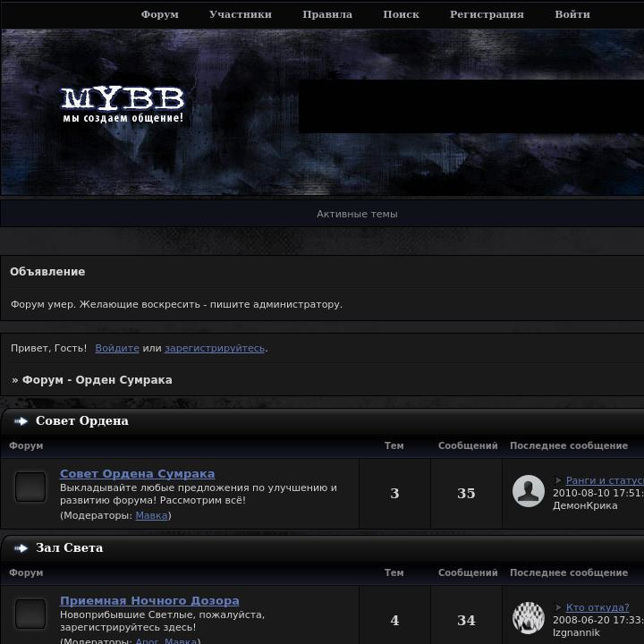644x644 pixels.
Task: Click the Форум - Орден Сумрака breadcrumb
Action: tap(97, 380)
